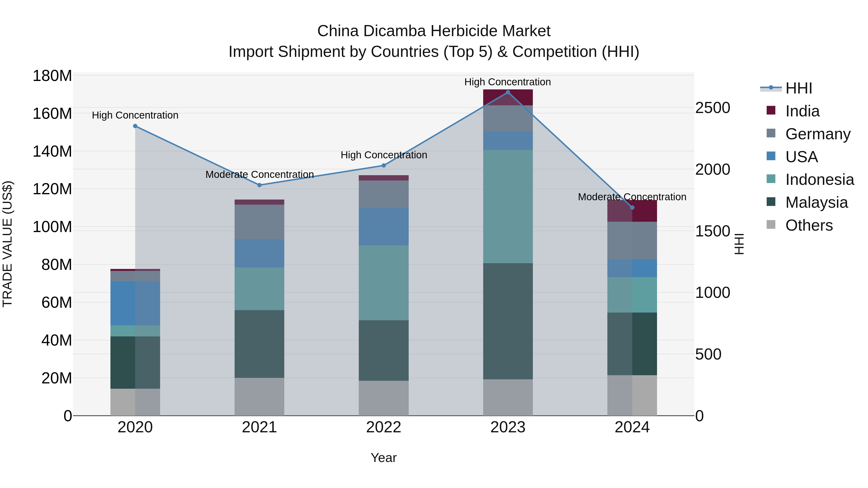Click the 2022 USA bar segment

pos(383,227)
